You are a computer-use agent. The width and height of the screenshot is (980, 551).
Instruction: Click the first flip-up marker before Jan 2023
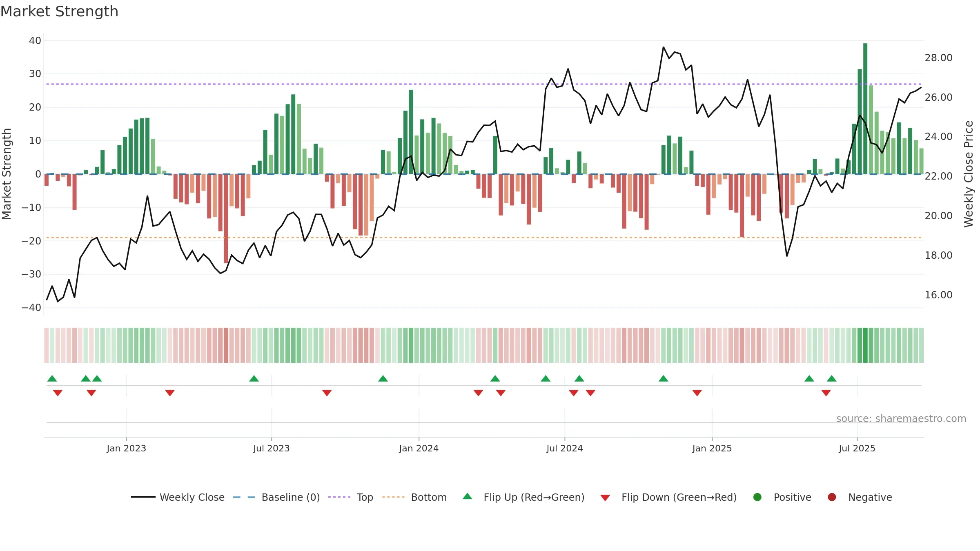point(52,378)
